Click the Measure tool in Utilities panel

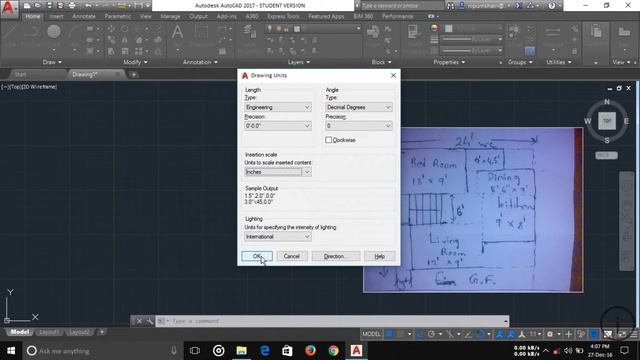(x=553, y=32)
